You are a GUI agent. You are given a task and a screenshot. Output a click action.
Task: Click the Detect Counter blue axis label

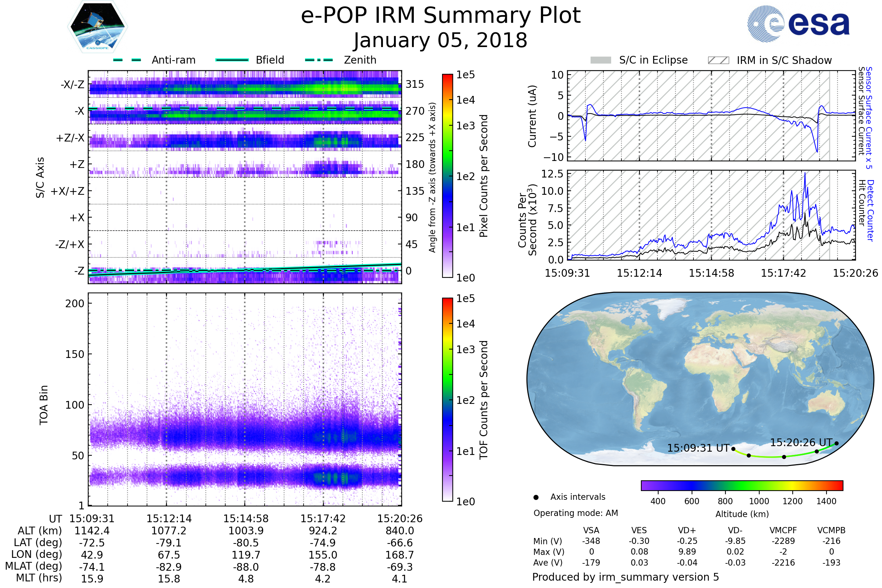click(870, 210)
